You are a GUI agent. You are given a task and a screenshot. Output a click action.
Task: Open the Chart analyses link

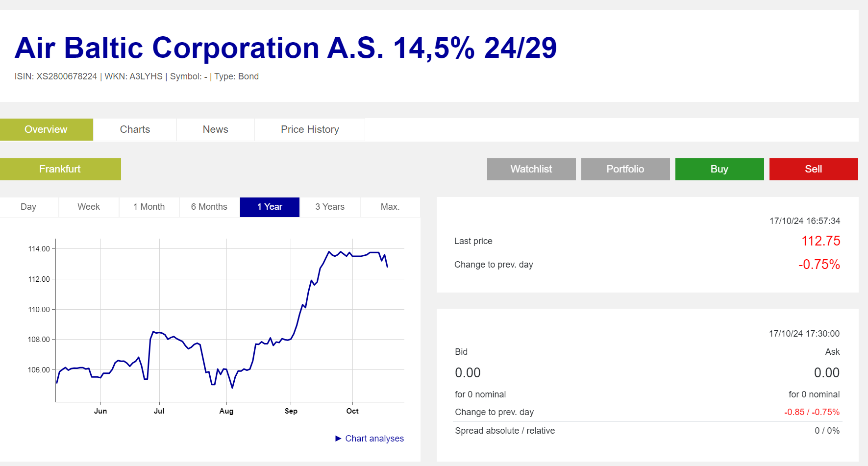(x=374, y=439)
